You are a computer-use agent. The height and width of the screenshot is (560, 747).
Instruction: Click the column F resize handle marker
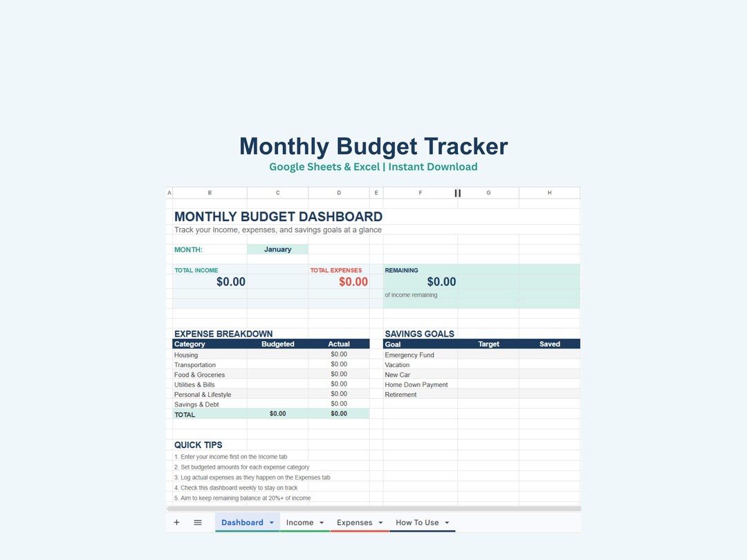coord(457,193)
